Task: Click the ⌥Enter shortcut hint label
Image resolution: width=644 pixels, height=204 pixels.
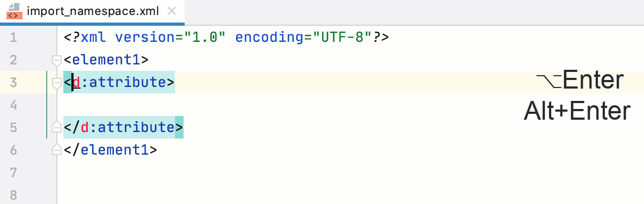Action: click(580, 81)
